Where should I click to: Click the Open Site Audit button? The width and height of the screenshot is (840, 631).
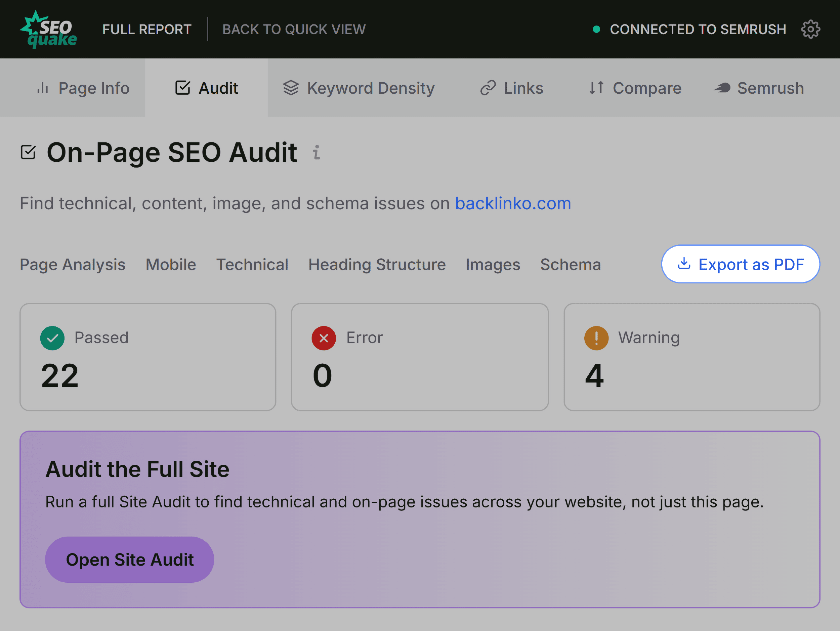[129, 560]
